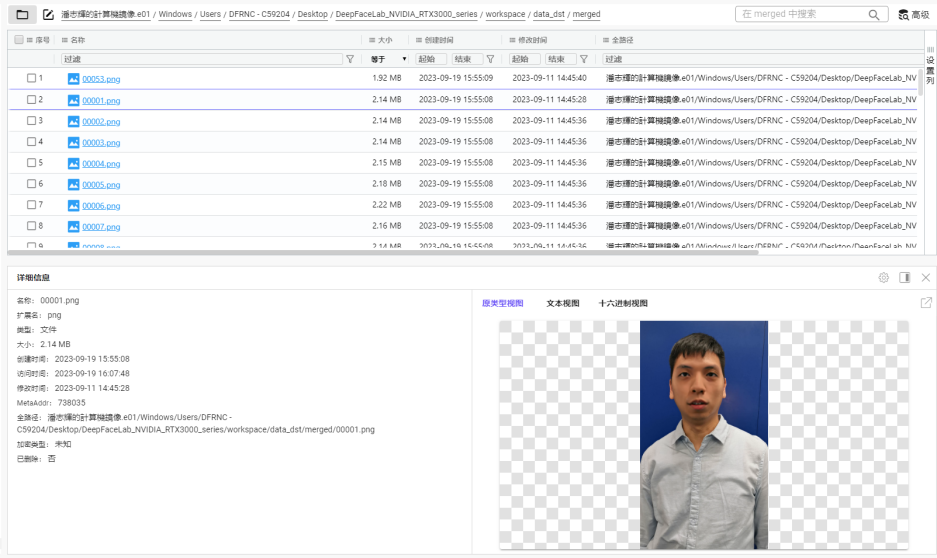Go to DeepFaceLab_NVIDIA_RTX3000_series breadcrumb
Image resolution: width=937 pixels, height=558 pixels.
(406, 14)
